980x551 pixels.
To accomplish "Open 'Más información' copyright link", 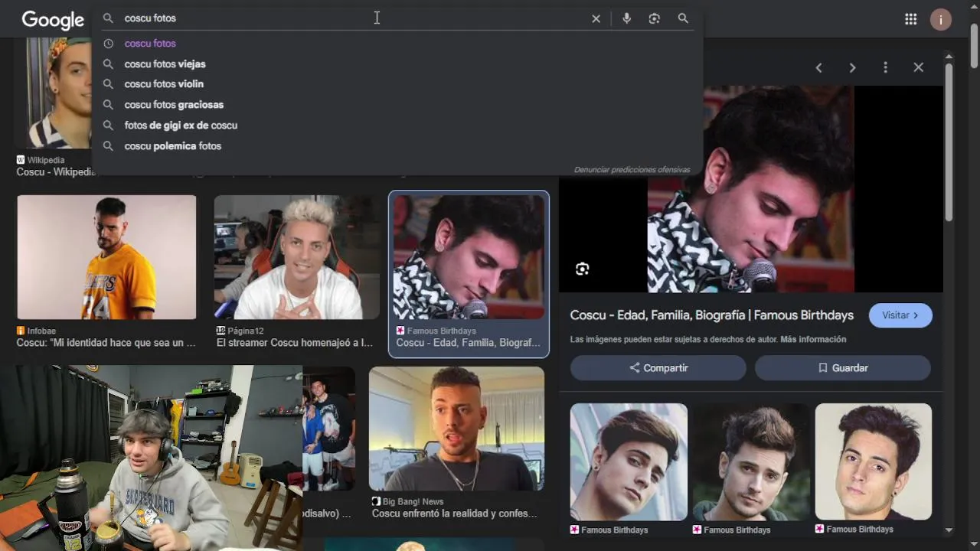I will click(813, 340).
